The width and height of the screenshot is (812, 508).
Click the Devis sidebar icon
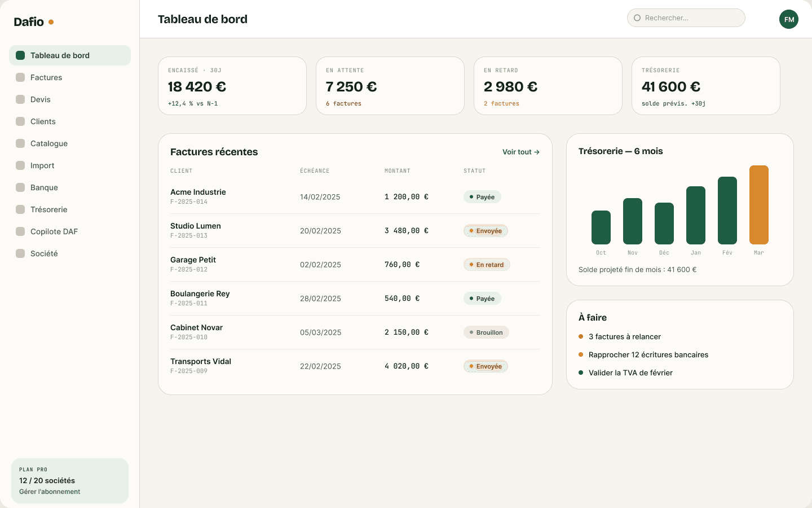tap(20, 99)
